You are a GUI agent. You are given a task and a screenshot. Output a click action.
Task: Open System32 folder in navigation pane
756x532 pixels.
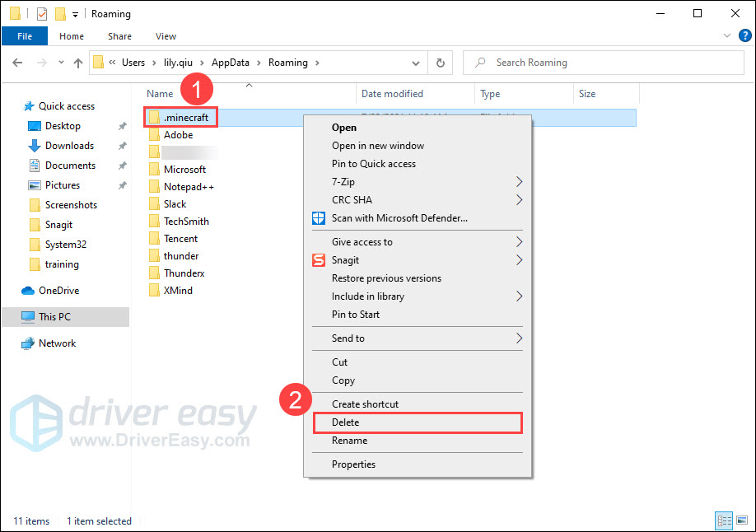click(x=66, y=245)
